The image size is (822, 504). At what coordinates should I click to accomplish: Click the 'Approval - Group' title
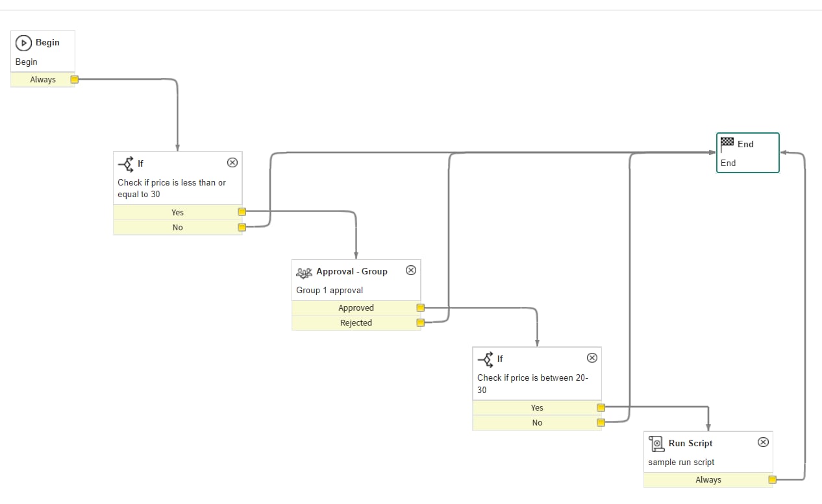[352, 272]
